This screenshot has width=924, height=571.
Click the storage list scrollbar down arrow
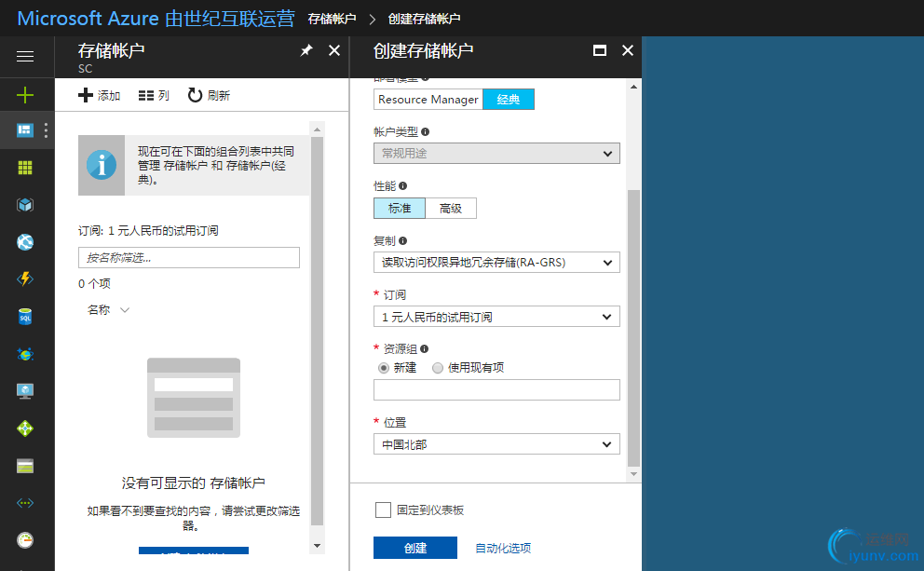pyautogui.click(x=317, y=546)
